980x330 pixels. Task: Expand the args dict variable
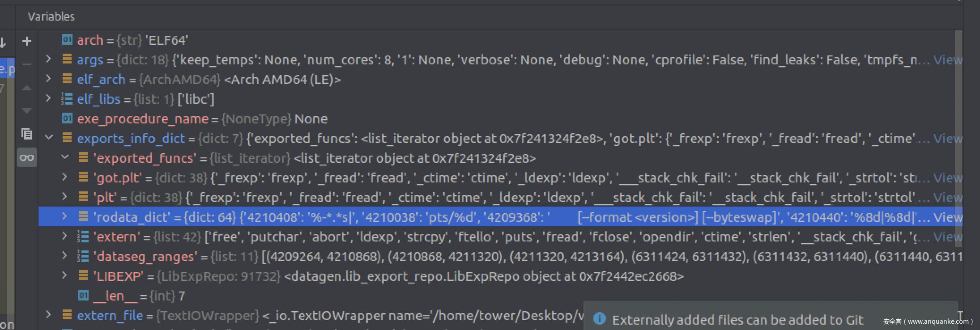[x=49, y=59]
